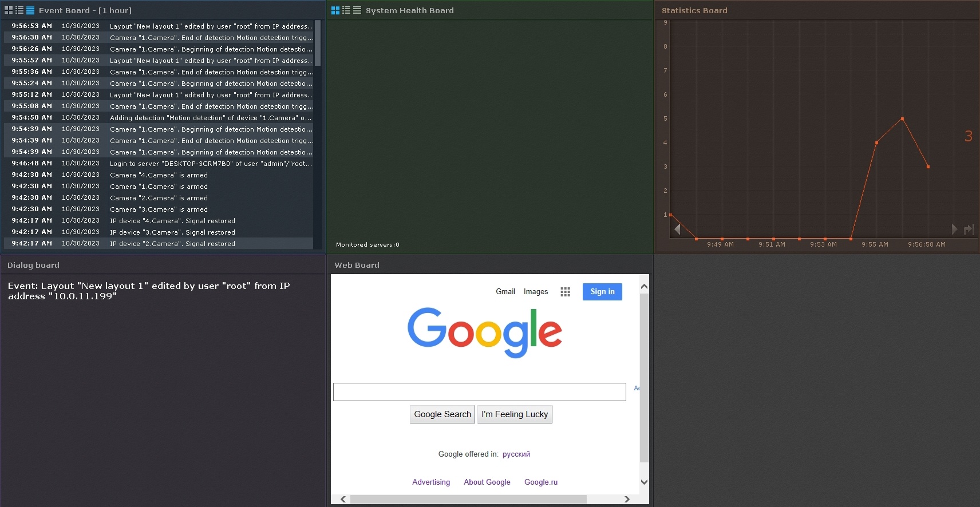The height and width of the screenshot is (507, 980).
Task: Select System Health Board compact list icon
Action: click(357, 10)
